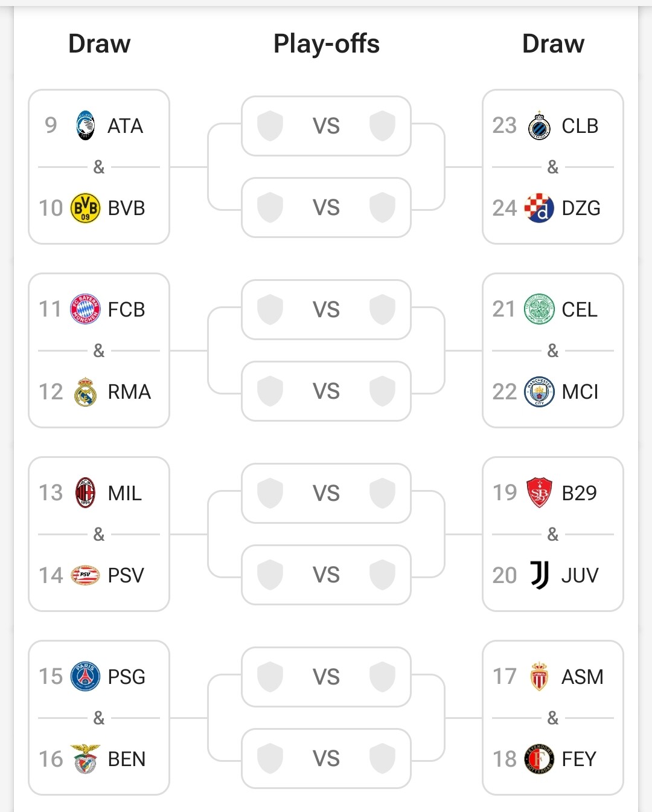
Task: Click the Juventus JUV logo
Action: coord(539,575)
